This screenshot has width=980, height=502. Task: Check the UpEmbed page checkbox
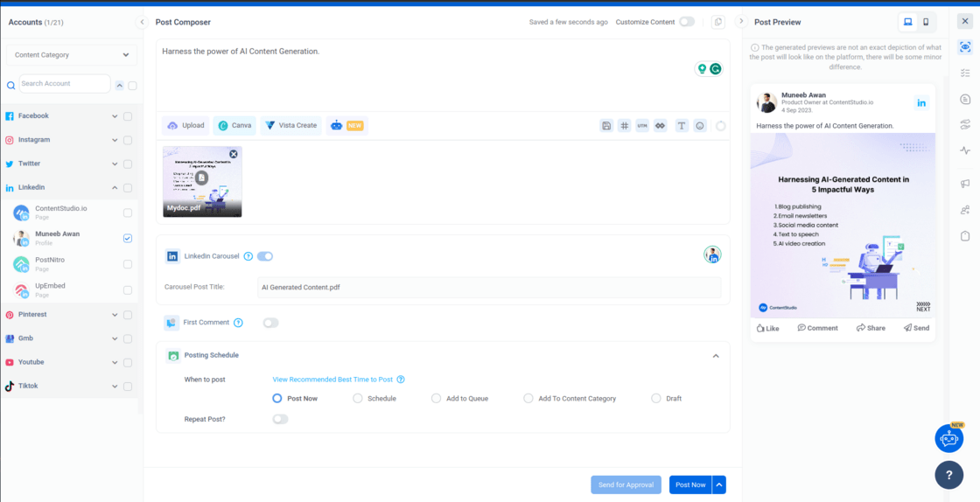pyautogui.click(x=128, y=290)
